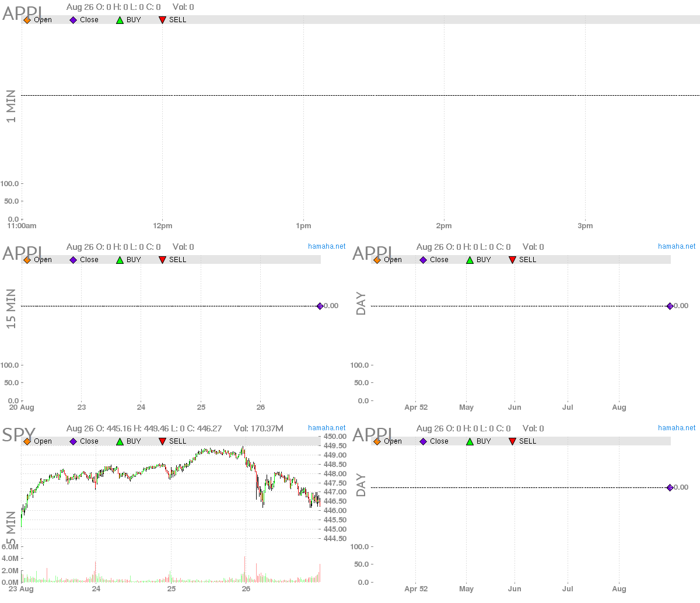Click green BUY triangle in SPY chart legend
This screenshot has width=700, height=603.
point(120,441)
